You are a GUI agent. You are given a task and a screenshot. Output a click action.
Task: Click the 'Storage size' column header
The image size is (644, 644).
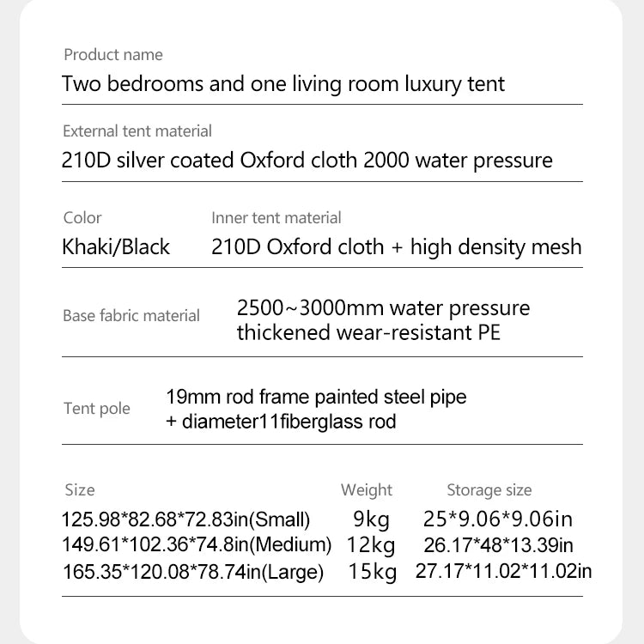[x=489, y=490]
